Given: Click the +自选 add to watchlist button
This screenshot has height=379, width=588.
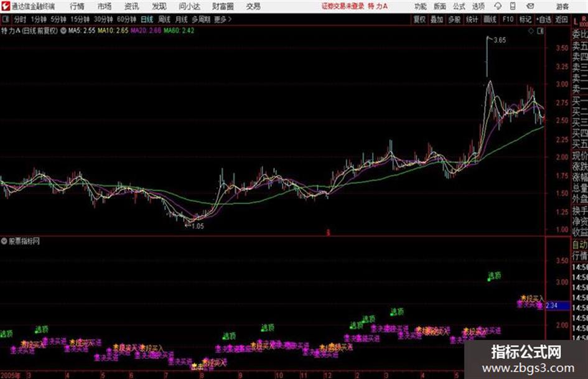Looking at the screenshot, I should [x=543, y=19].
